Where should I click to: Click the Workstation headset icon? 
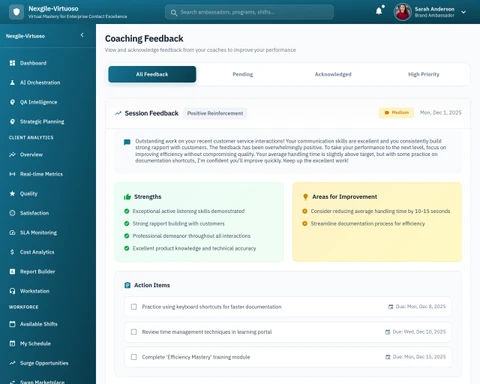12,291
